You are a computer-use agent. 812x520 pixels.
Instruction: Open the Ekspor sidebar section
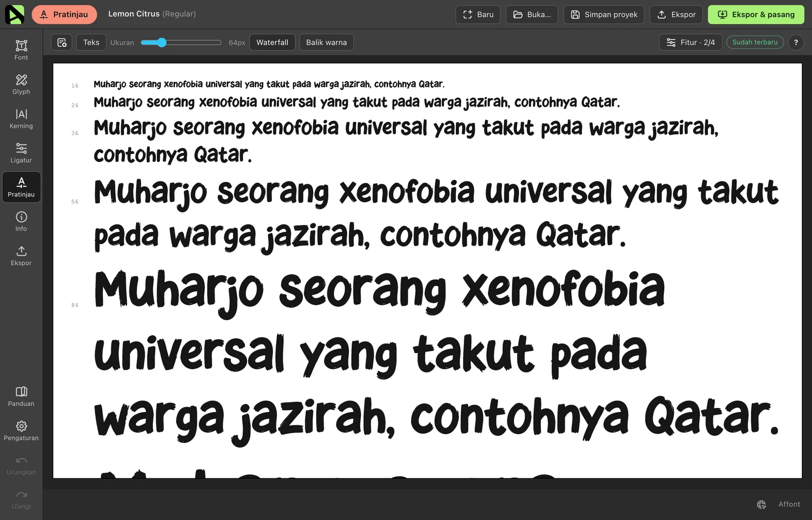(21, 256)
